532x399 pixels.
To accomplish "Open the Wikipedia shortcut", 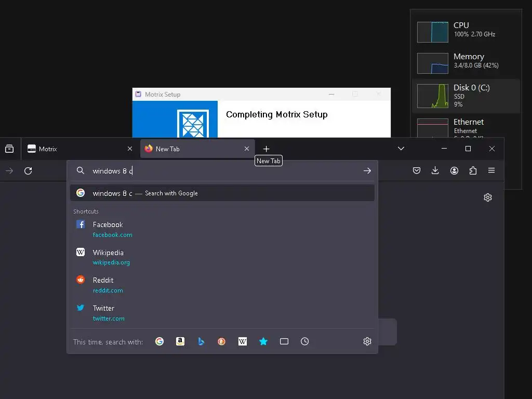I will coord(222,257).
